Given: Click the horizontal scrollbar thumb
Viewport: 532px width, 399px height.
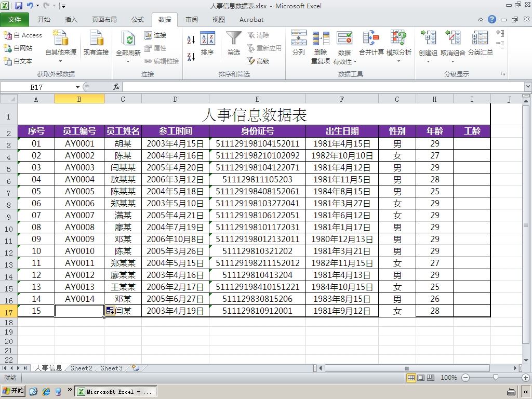Looking at the screenshot, I should tap(407, 368).
